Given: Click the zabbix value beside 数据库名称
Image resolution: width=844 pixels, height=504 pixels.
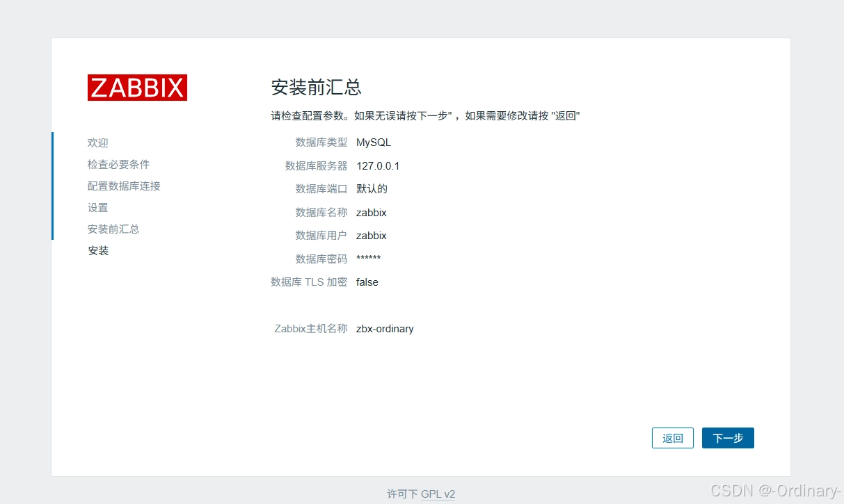Looking at the screenshot, I should click(372, 213).
